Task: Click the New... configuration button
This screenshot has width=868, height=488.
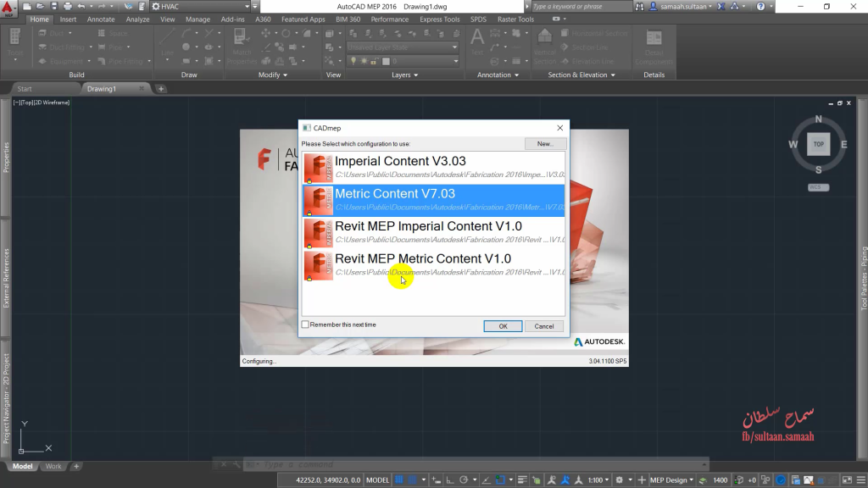Action: tap(545, 144)
